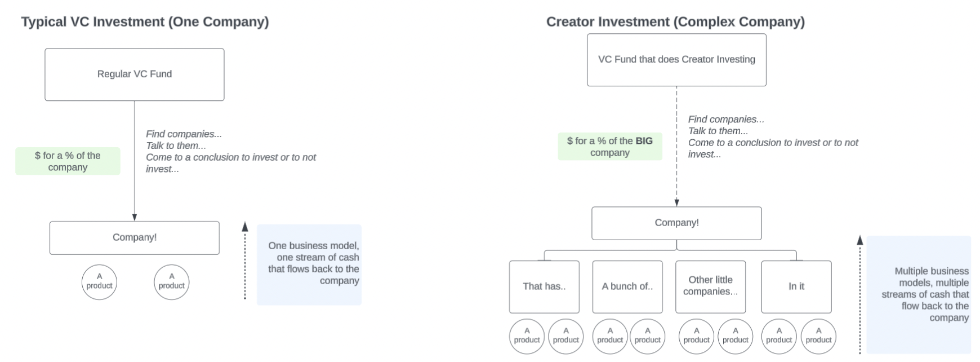Select the dotted upward arrow beside left Company!

click(x=245, y=261)
